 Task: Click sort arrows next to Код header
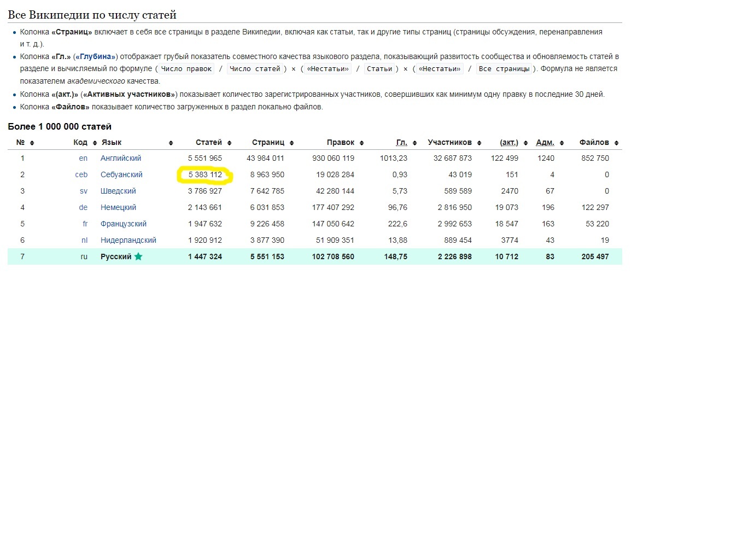pos(95,143)
